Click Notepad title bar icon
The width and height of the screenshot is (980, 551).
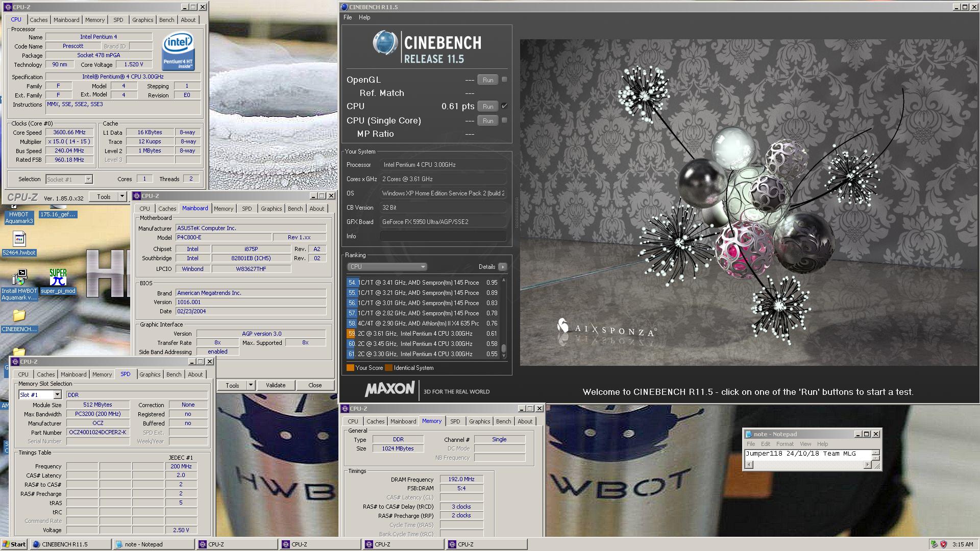pos(749,434)
